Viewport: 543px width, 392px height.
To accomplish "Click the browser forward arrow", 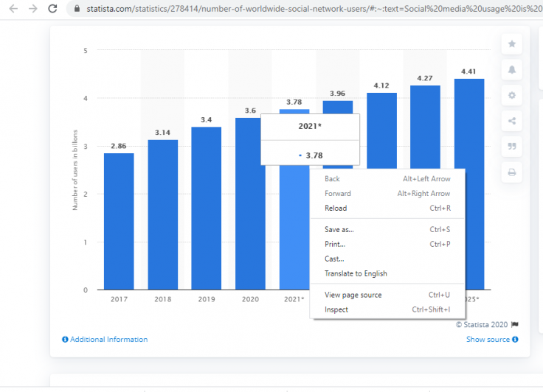I will tap(33, 8).
